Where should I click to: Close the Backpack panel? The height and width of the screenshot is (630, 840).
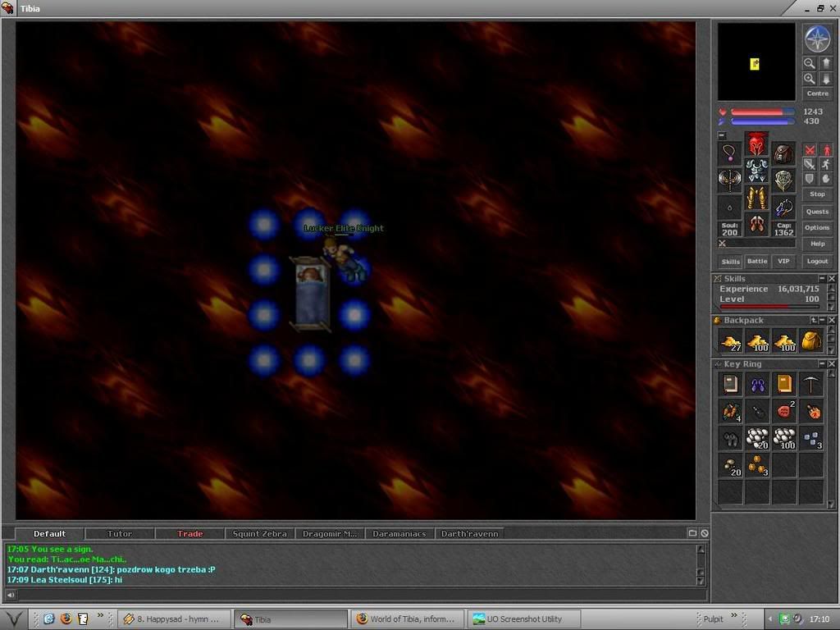[x=832, y=320]
